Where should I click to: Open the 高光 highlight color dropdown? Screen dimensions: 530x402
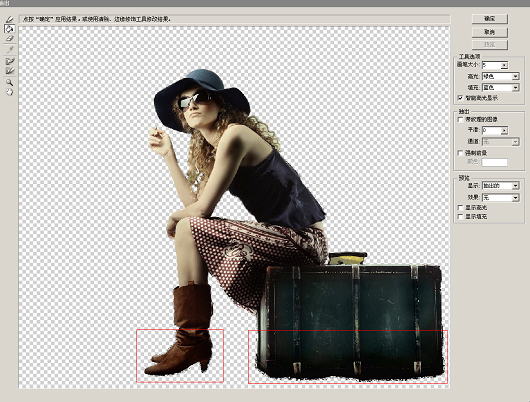tap(500, 76)
